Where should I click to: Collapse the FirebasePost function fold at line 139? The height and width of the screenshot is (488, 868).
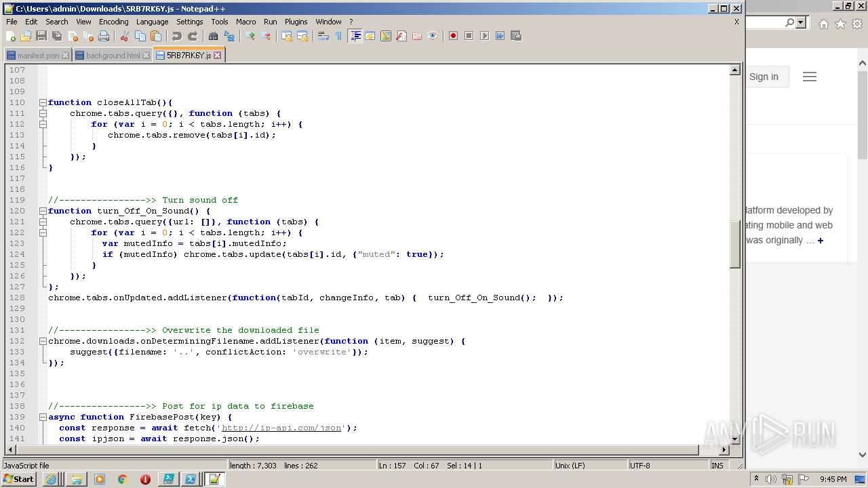(43, 417)
